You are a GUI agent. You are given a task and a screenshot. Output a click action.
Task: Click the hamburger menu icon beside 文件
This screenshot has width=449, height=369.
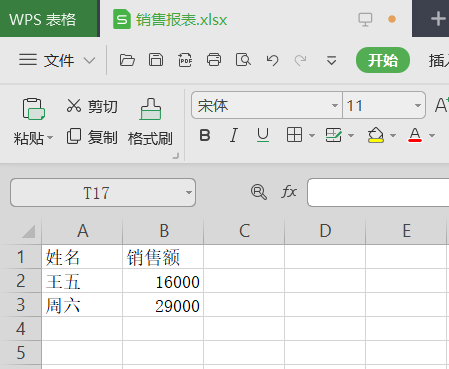coord(28,60)
